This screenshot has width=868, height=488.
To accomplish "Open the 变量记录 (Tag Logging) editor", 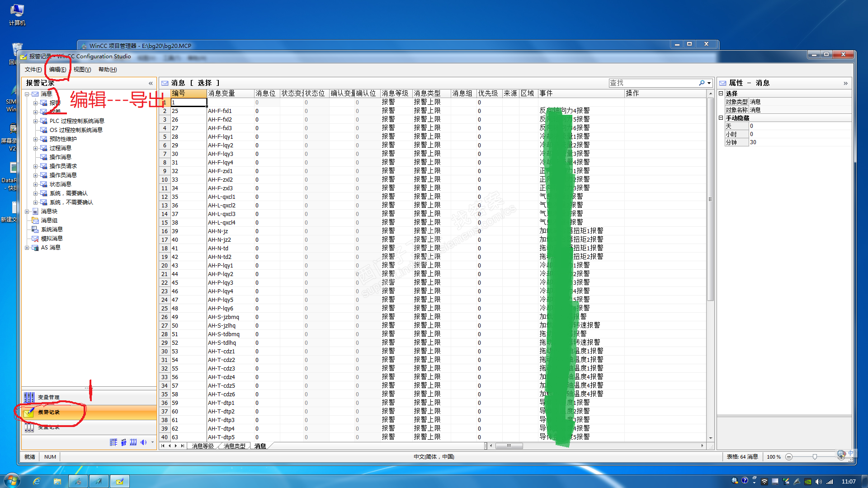I will 48,427.
